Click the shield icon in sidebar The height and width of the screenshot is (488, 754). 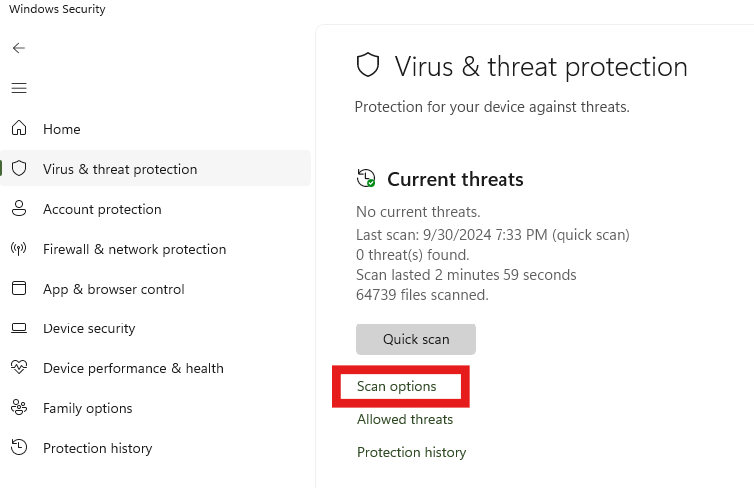19,168
